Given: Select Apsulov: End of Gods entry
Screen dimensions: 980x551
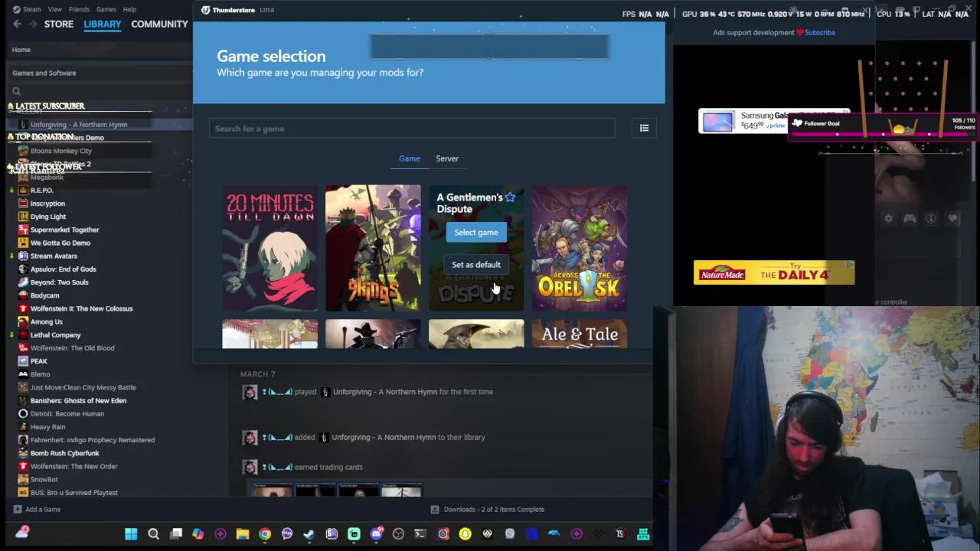Looking at the screenshot, I should (63, 269).
